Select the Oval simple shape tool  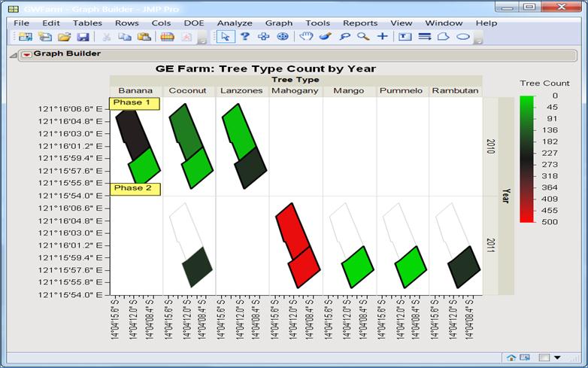click(x=463, y=37)
